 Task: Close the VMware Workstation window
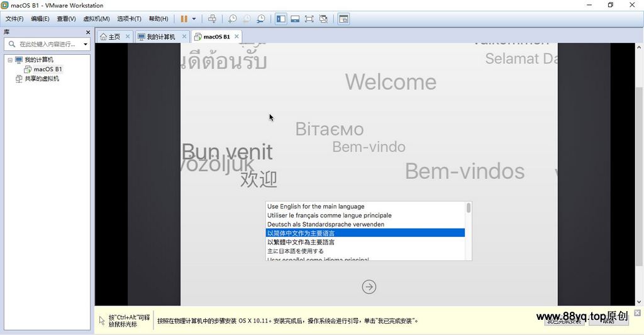pos(632,5)
